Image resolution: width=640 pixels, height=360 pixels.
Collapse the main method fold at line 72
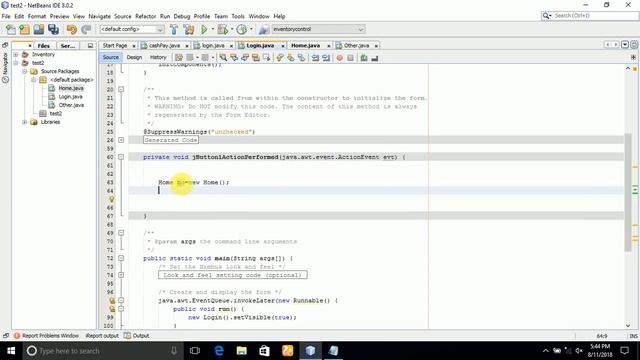tap(121, 258)
